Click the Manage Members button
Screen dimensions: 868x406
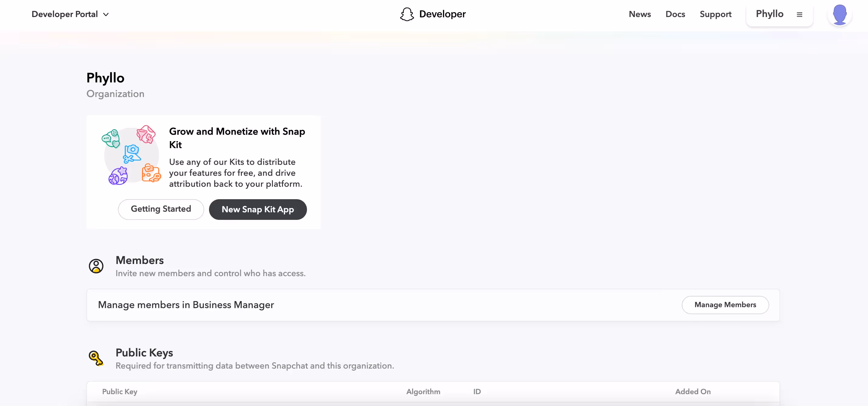[x=725, y=305]
